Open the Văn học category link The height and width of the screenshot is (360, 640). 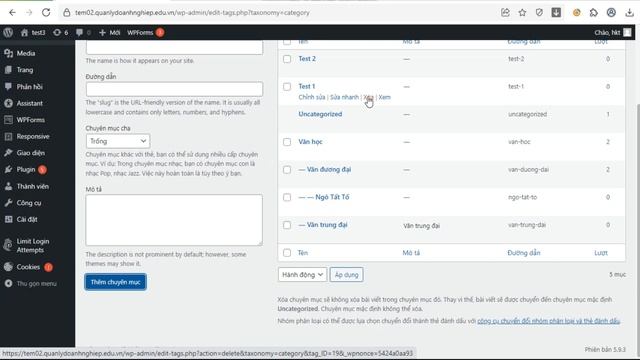point(310,142)
